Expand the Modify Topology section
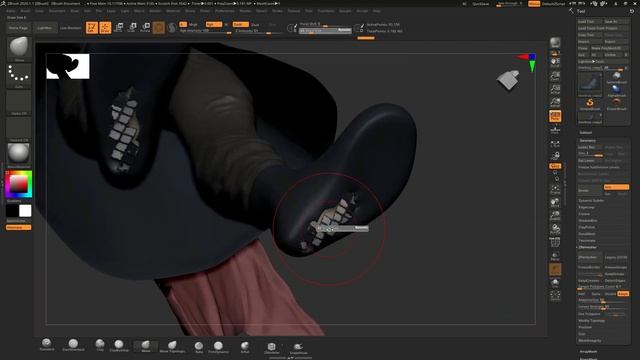640x360 pixels. (x=592, y=321)
